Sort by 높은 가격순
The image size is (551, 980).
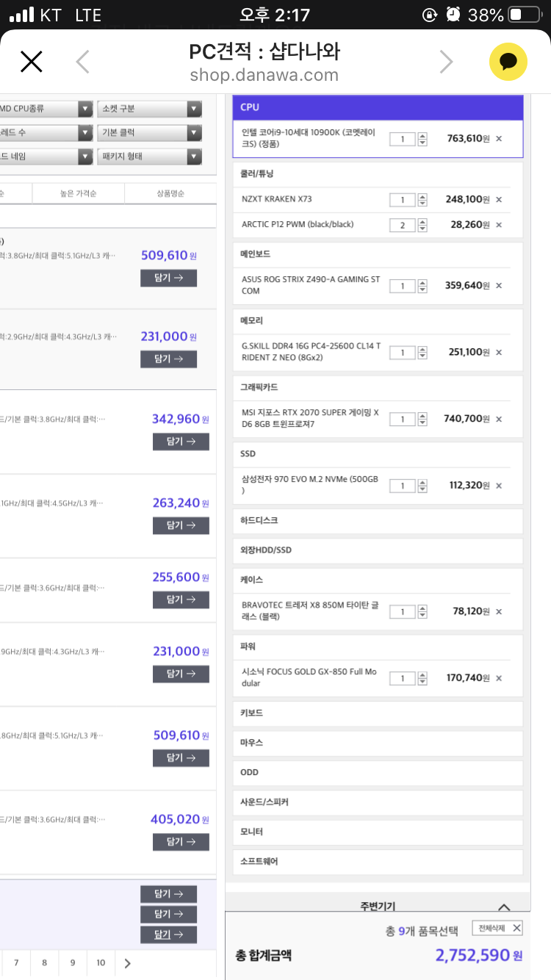(x=79, y=193)
